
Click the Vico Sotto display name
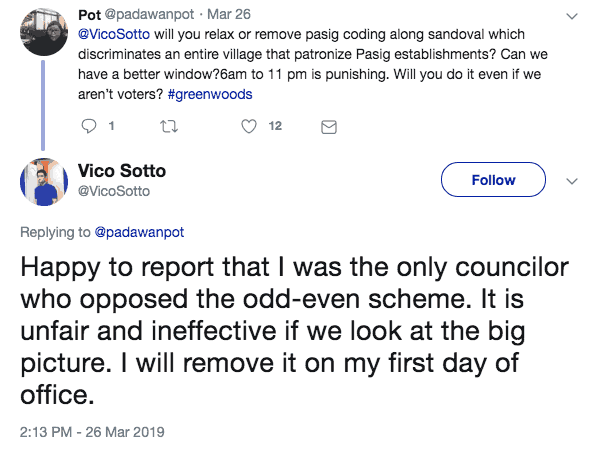[125, 169]
